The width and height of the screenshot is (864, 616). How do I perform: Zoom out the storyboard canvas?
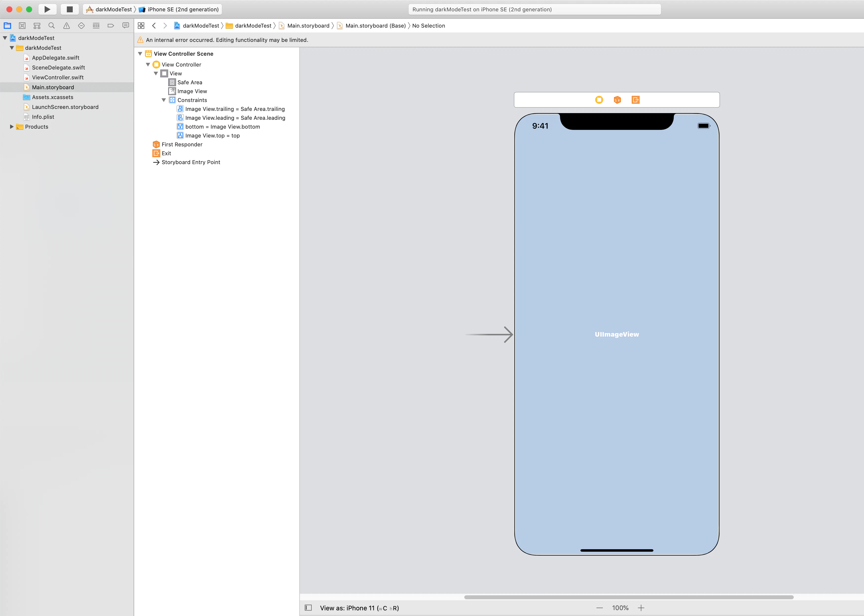[599, 608]
